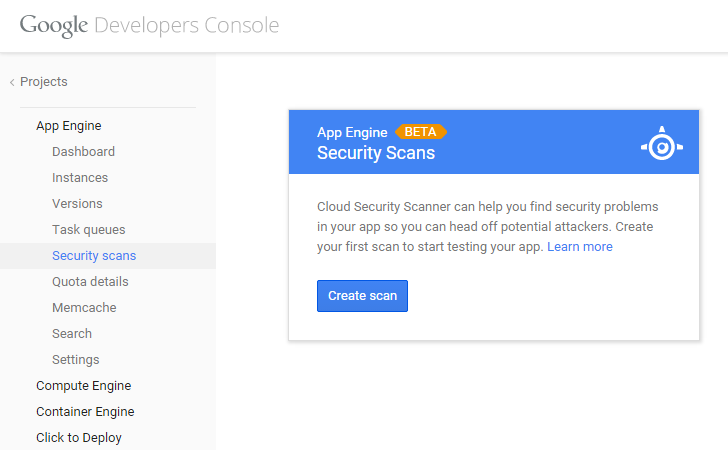Open Task queues in sidebar
The image size is (728, 450).
tap(89, 230)
